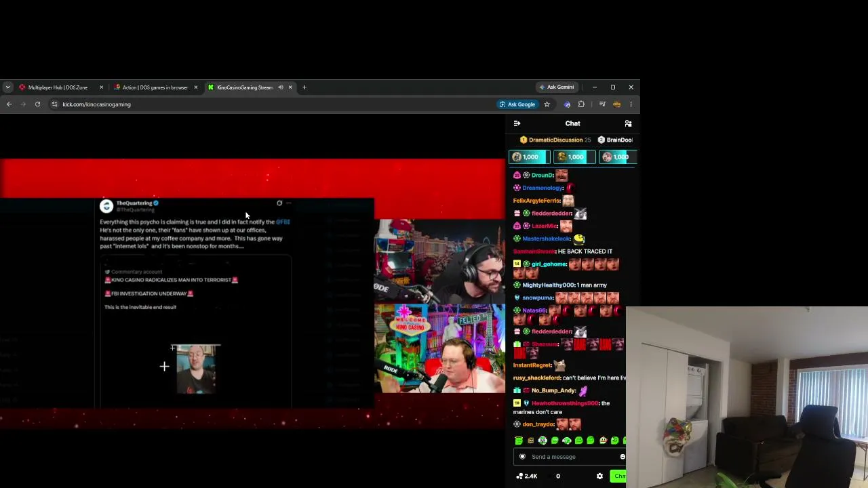Open chat settings gear

(599, 476)
